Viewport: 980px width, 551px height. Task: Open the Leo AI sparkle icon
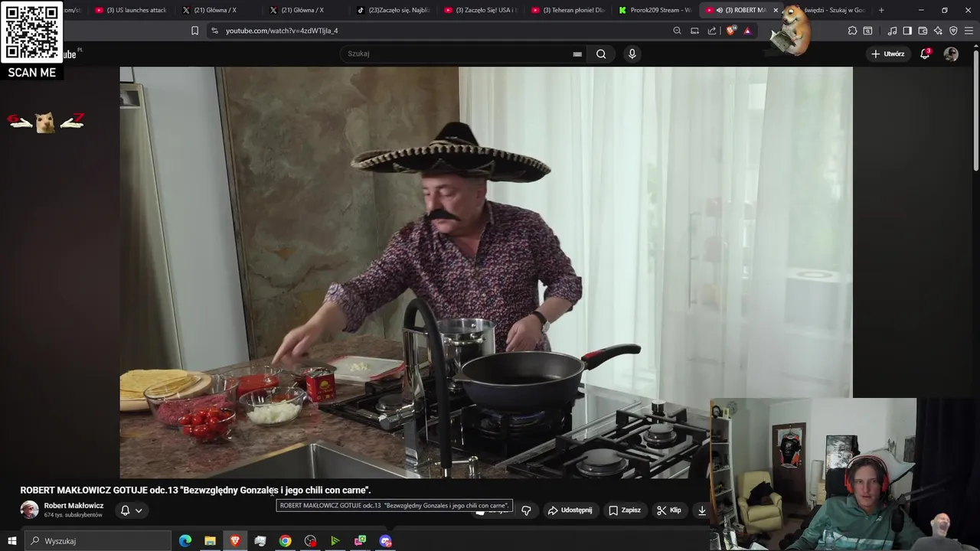[938, 31]
